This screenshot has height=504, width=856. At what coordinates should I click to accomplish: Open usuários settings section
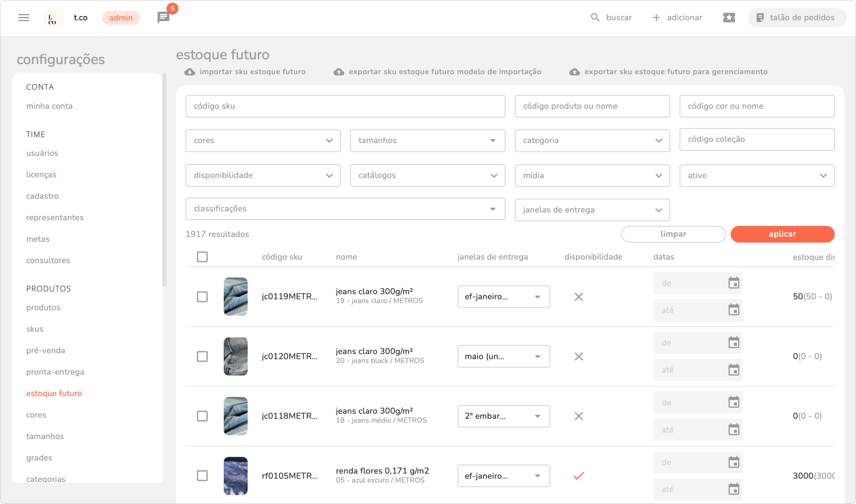coord(42,153)
